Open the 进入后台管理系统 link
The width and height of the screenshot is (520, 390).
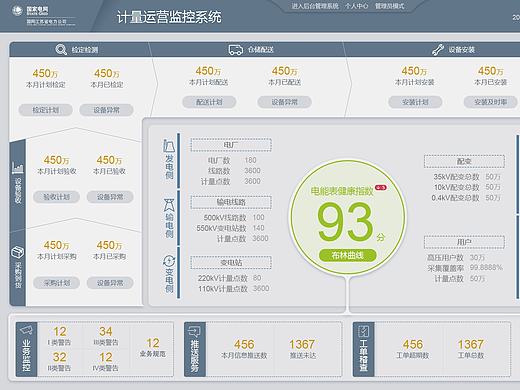(315, 6)
